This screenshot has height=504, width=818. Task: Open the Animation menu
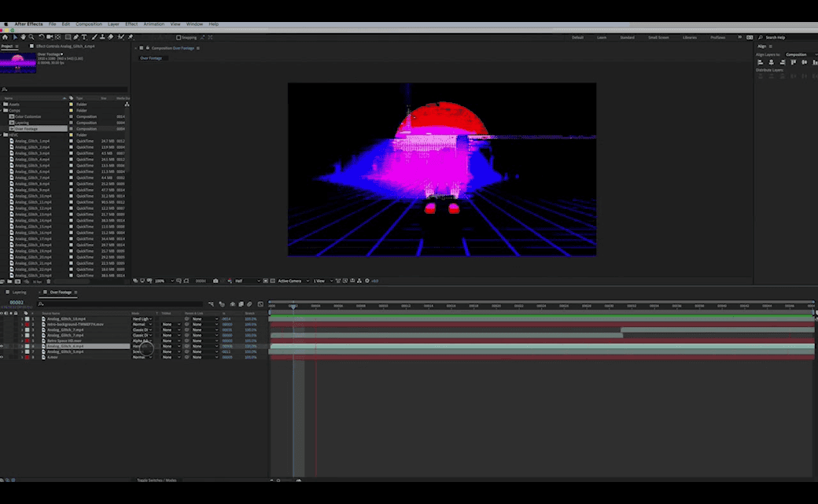click(x=154, y=24)
